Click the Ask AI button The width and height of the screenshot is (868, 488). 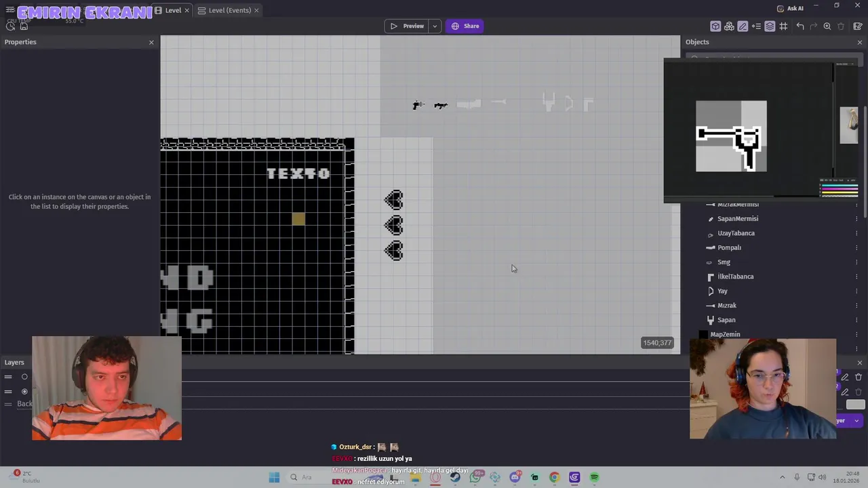790,8
